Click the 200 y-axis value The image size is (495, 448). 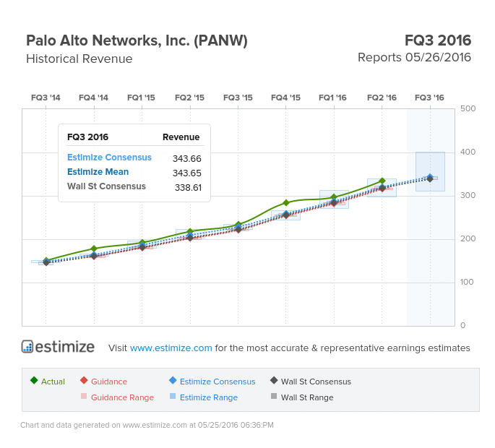click(x=468, y=238)
